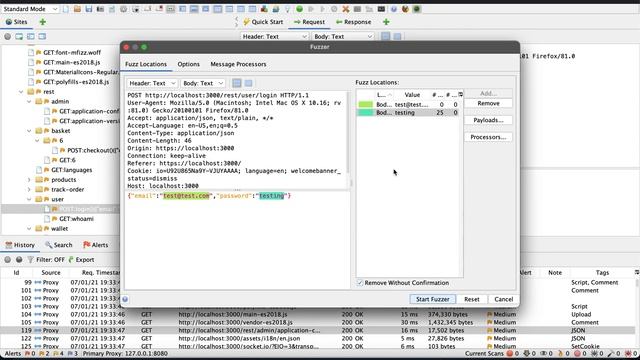Click the flame active scan icon in status bar
The image size is (640, 360).
pos(561,353)
